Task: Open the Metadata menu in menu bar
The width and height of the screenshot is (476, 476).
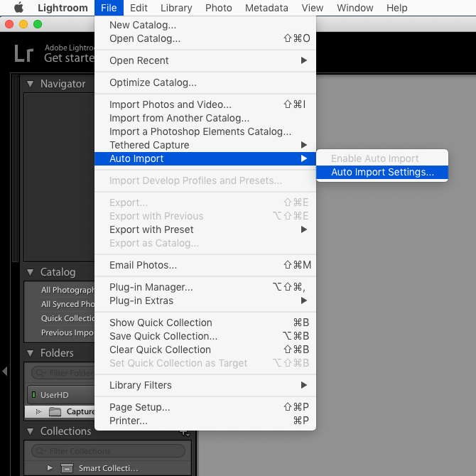Action: coord(266,8)
